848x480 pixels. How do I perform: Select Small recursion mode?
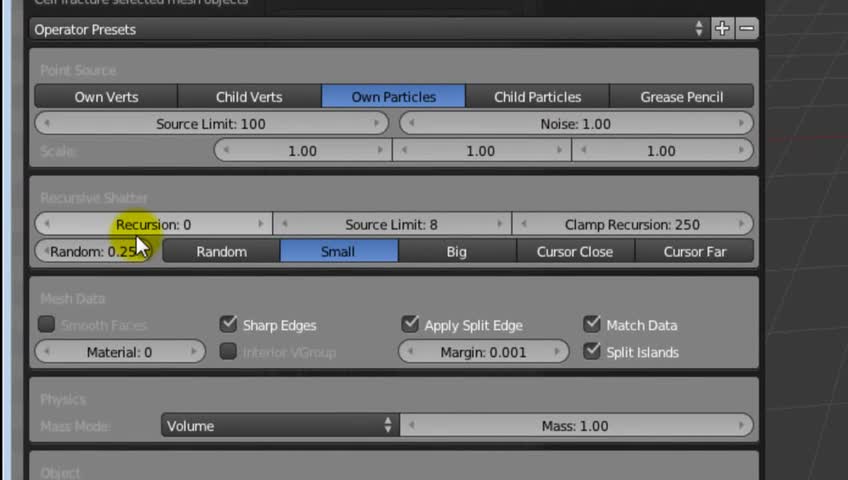point(339,251)
